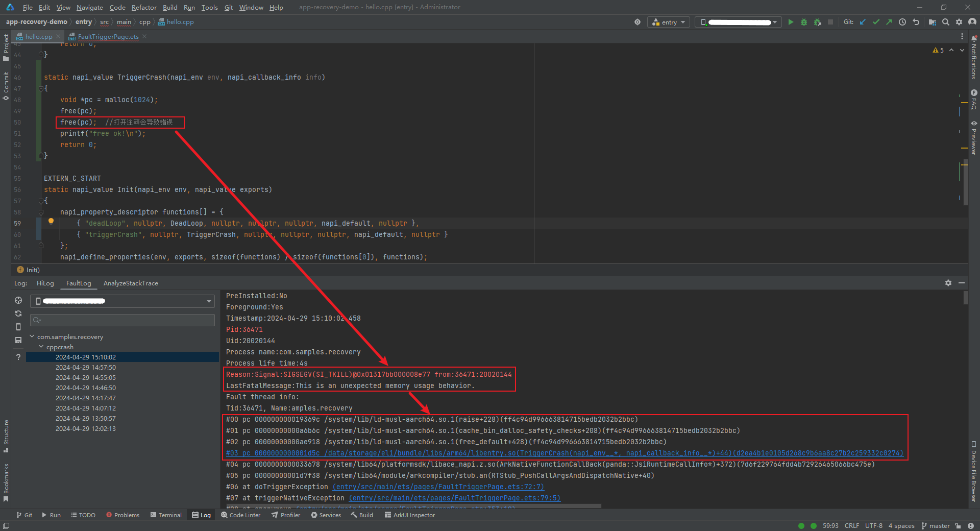
Task: Click the Git commit checkmark icon
Action: pyautogui.click(x=876, y=22)
